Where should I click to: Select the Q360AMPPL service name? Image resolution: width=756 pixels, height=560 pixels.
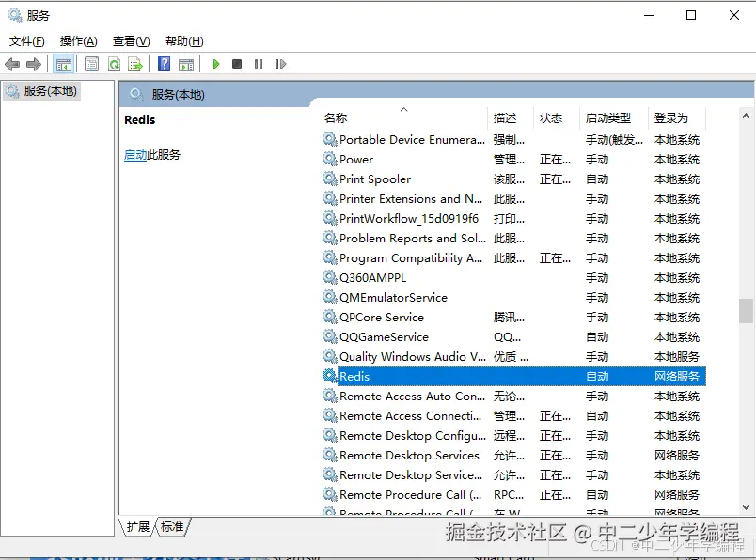coord(372,278)
